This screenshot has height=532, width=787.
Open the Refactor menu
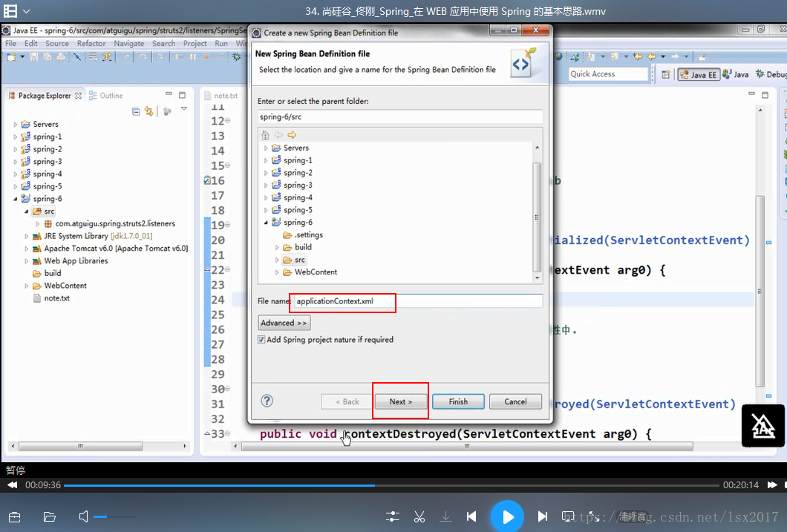[91, 44]
